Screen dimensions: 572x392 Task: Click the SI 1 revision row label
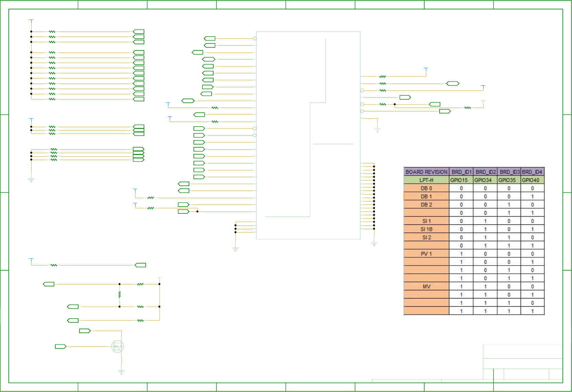coord(427,221)
